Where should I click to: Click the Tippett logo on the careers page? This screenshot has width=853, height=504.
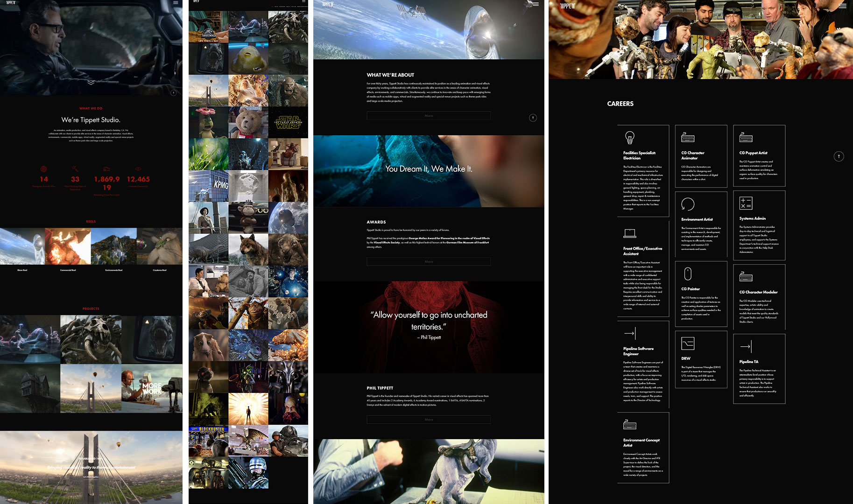tap(568, 6)
